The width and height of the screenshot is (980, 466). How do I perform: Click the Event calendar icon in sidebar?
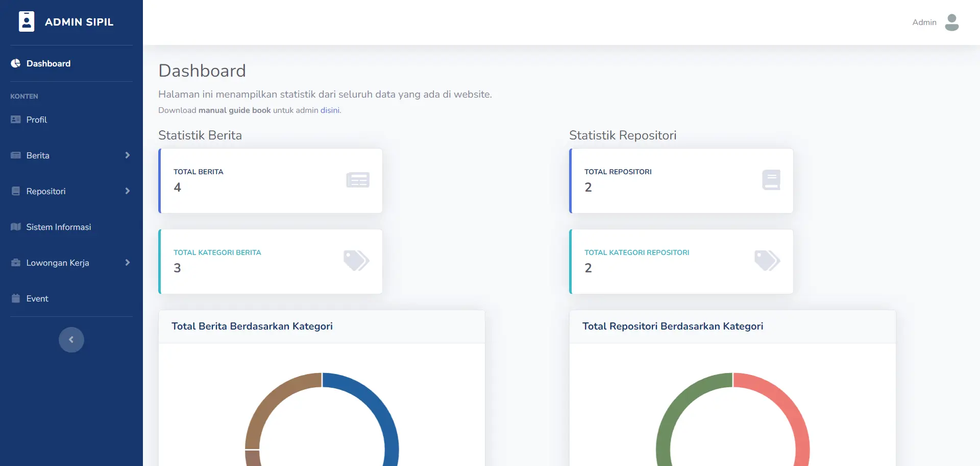pos(16,298)
